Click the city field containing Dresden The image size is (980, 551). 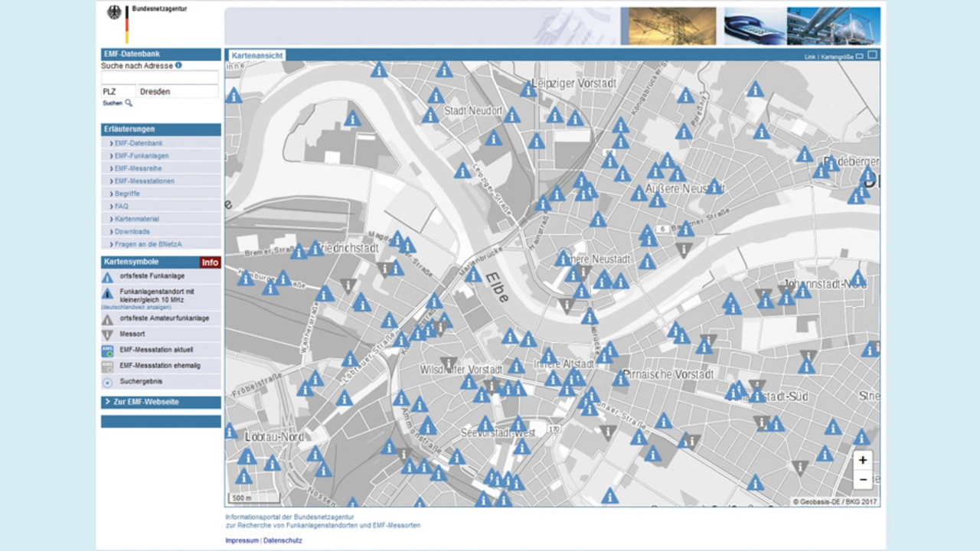coord(178,92)
